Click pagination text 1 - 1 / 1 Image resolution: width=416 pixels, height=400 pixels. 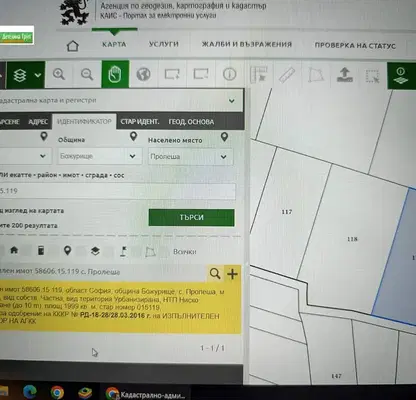(x=212, y=348)
